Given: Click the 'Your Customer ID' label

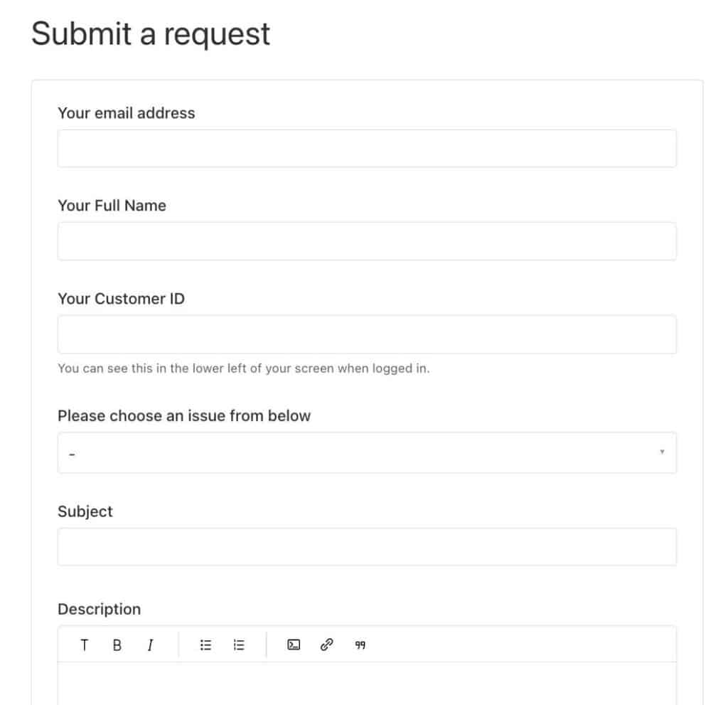Looking at the screenshot, I should point(121,299).
